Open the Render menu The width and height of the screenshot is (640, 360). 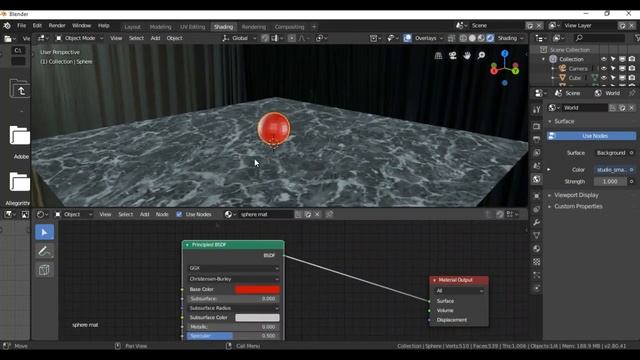coord(57,25)
